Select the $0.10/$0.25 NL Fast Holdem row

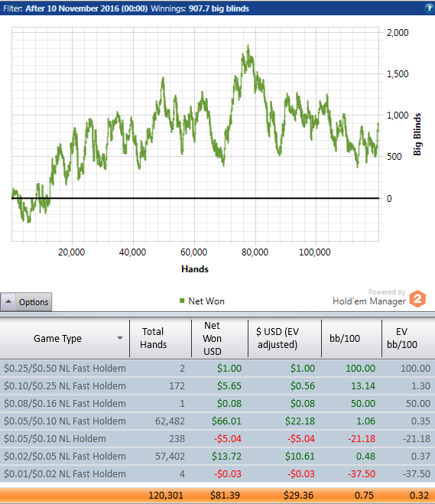pyautogui.click(x=217, y=386)
